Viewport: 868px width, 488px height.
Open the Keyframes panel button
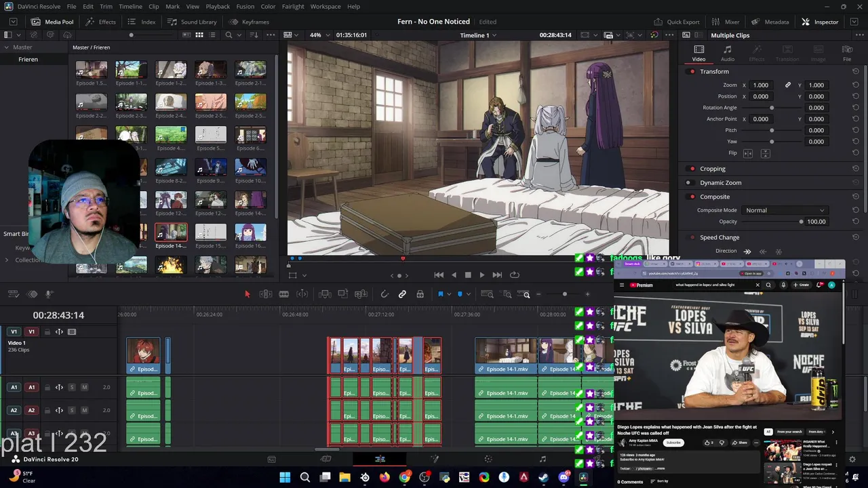249,22
